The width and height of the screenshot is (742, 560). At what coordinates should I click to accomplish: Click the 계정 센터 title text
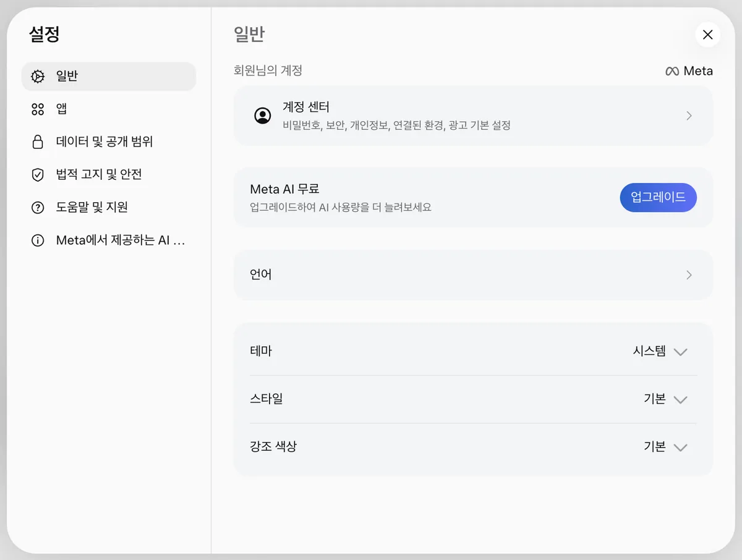point(306,108)
